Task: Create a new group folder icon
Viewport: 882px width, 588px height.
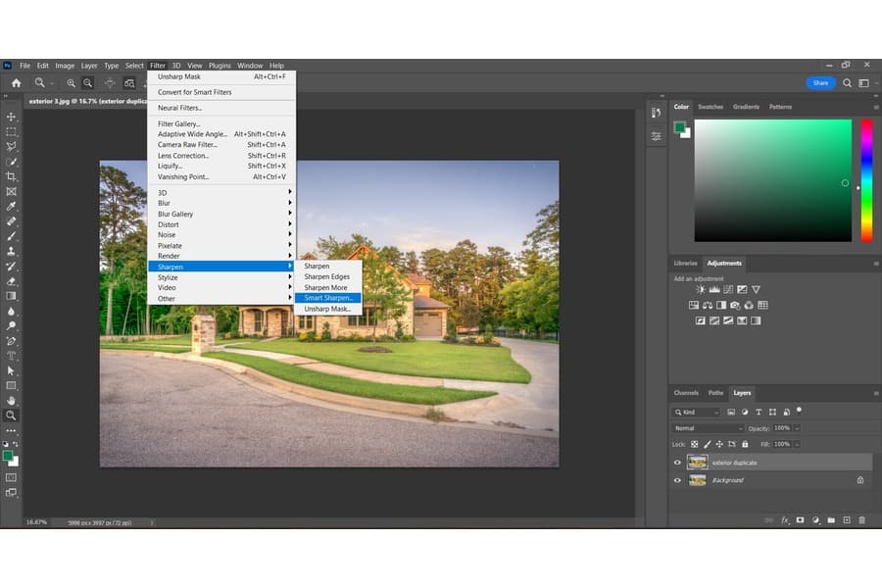Action: pos(831,520)
